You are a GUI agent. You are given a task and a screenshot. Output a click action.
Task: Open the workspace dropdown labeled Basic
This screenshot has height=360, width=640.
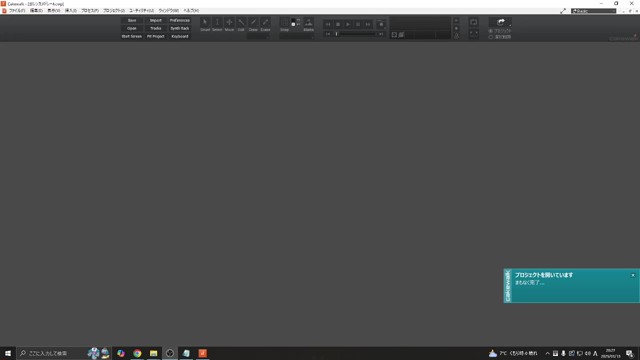pyautogui.click(x=593, y=11)
